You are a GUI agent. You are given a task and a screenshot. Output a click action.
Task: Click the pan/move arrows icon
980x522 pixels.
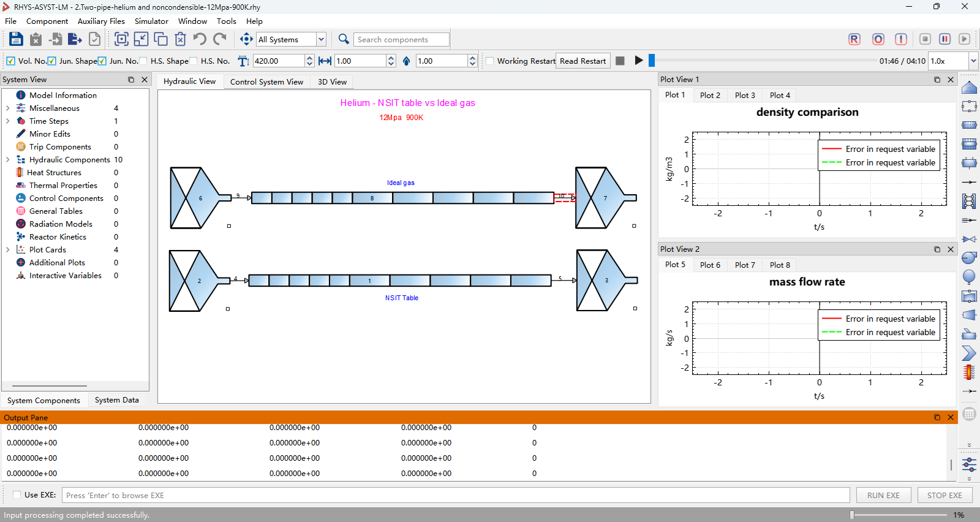246,39
